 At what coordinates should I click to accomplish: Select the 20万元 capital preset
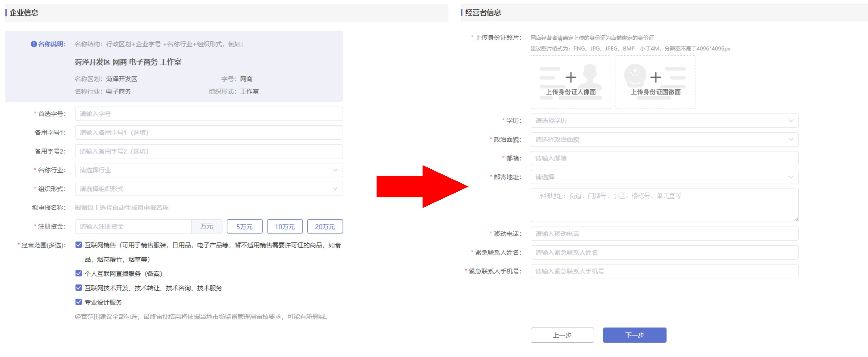pos(325,226)
